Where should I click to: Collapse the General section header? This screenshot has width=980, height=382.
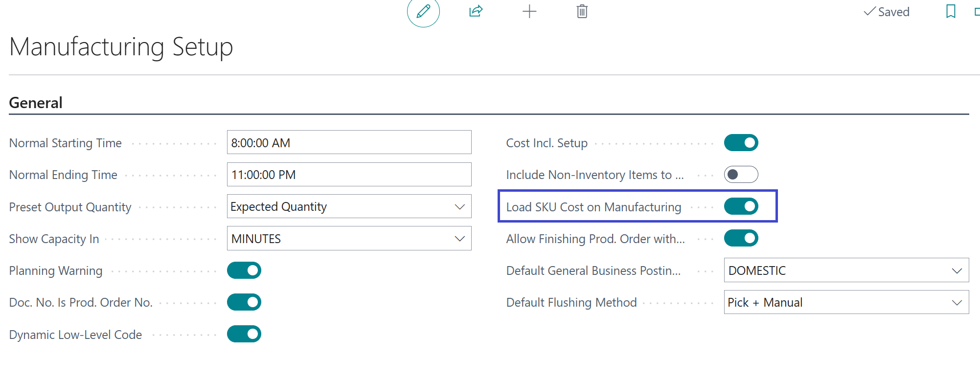point(36,103)
